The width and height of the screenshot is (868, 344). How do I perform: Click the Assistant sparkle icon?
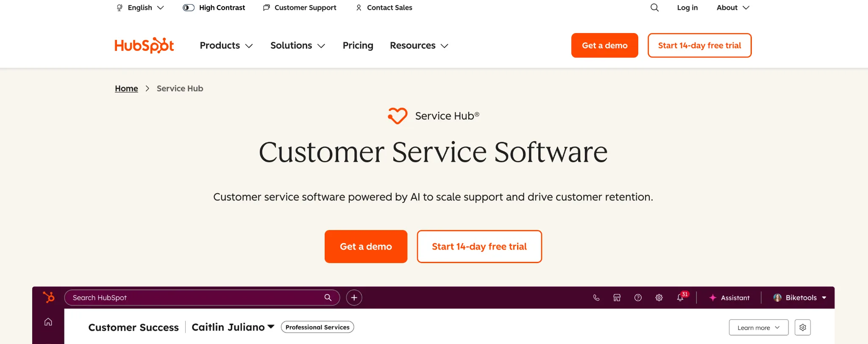713,297
